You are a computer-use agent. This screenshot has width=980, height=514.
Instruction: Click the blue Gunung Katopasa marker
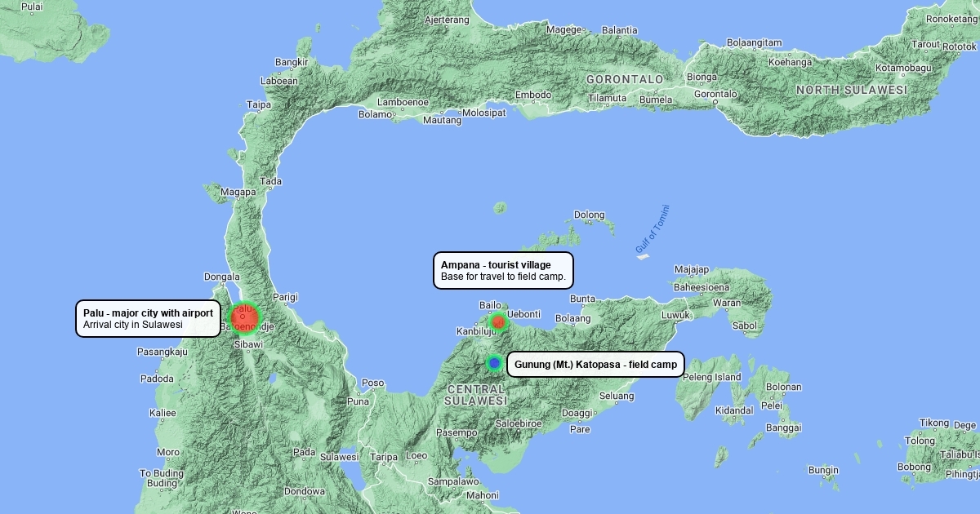[494, 363]
